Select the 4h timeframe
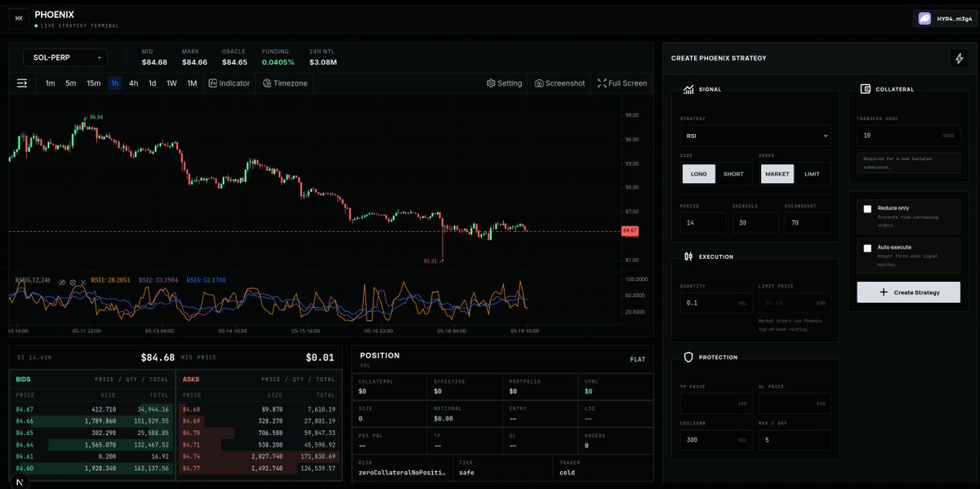 tap(134, 83)
